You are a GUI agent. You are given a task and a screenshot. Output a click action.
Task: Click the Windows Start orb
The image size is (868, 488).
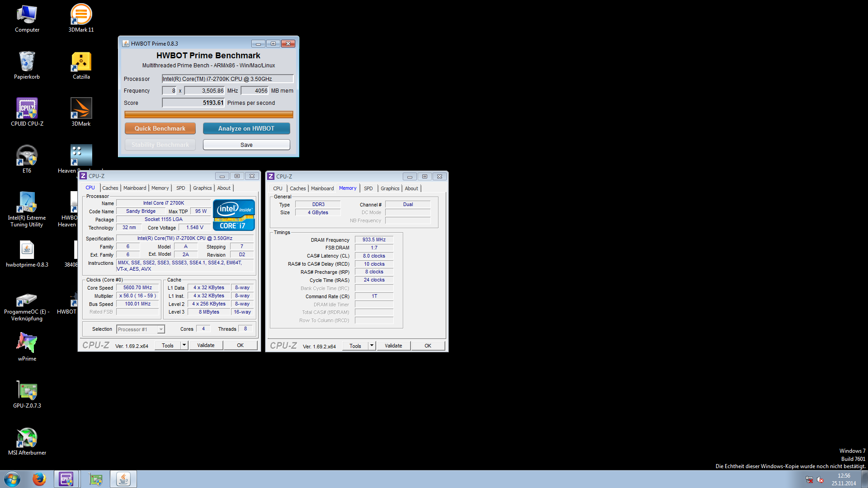pyautogui.click(x=12, y=479)
